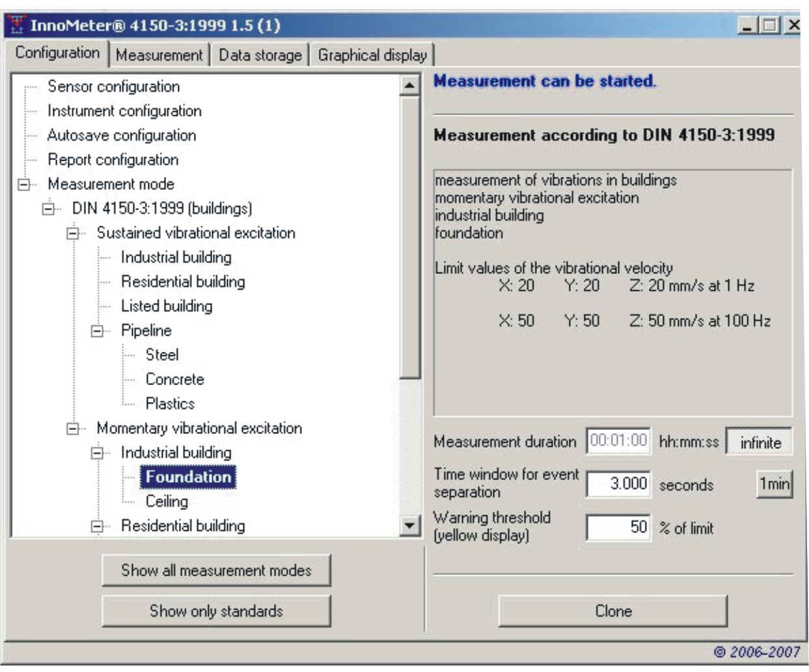
Task: Click 'Limit values of the vibrational velocity' text
Action: (553, 268)
